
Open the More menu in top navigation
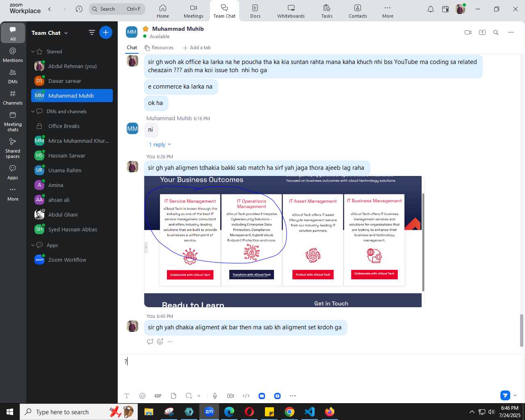[x=388, y=11]
